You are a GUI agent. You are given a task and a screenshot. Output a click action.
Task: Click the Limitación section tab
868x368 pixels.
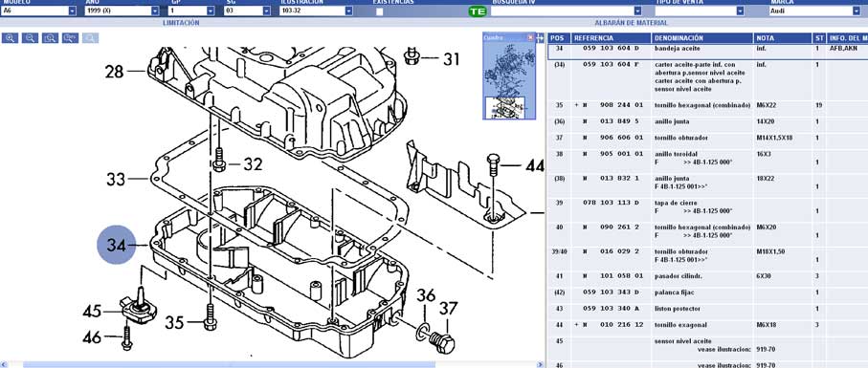[181, 23]
